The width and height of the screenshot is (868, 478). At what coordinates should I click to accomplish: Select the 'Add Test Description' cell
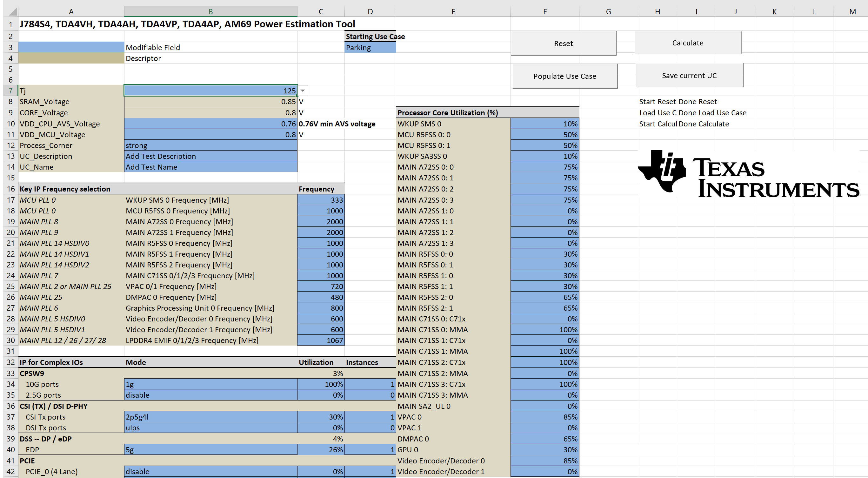click(x=210, y=156)
